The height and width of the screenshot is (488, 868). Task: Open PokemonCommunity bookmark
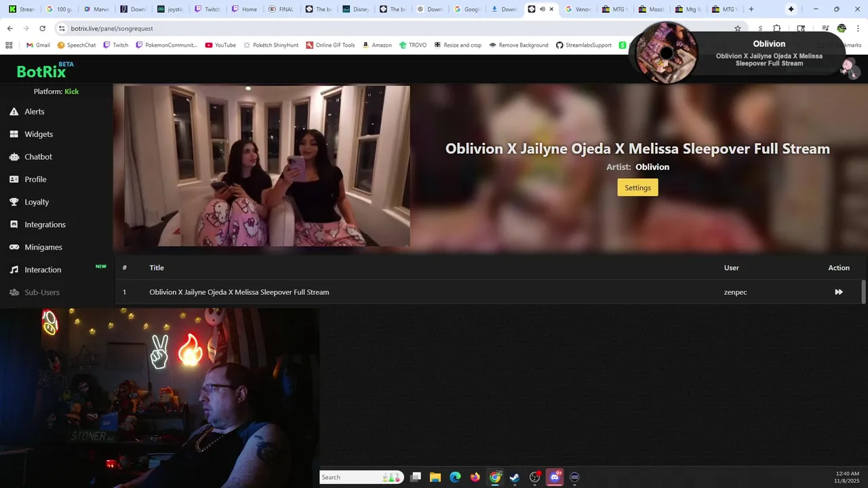(x=166, y=45)
